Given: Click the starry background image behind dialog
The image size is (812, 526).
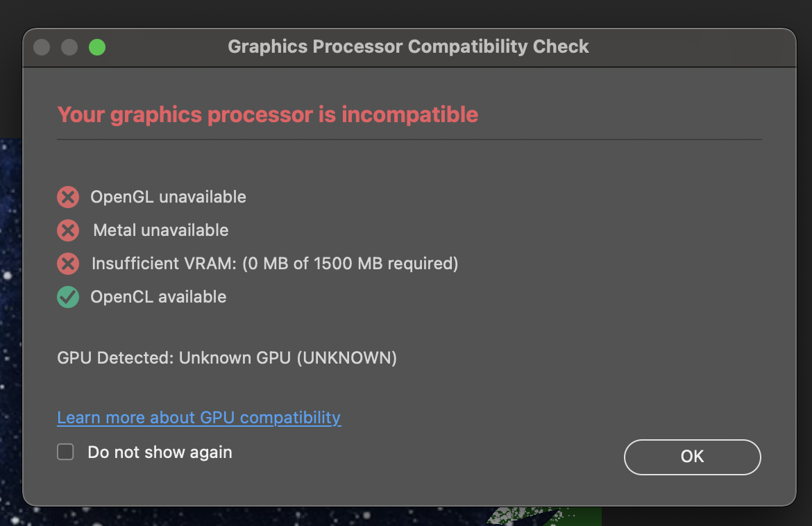Looking at the screenshot, I should tap(10, 312).
